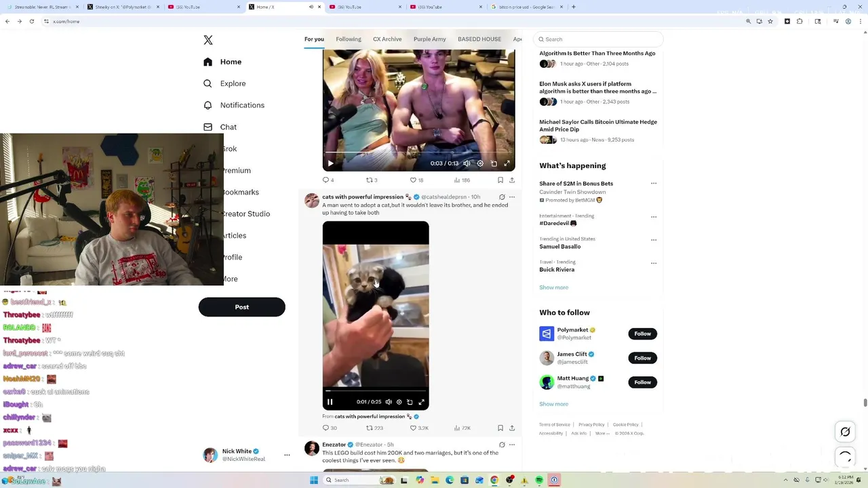The width and height of the screenshot is (868, 488).
Task: Share the top video post
Action: click(x=512, y=180)
